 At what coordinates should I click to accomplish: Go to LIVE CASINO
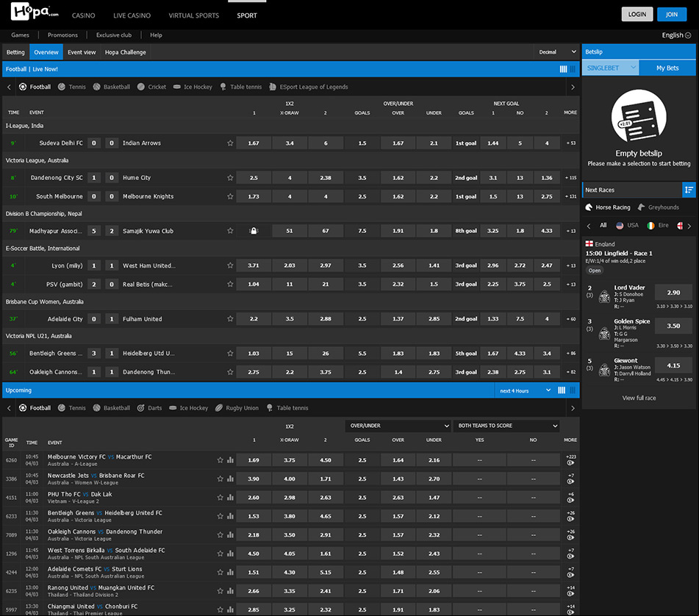pyautogui.click(x=132, y=15)
